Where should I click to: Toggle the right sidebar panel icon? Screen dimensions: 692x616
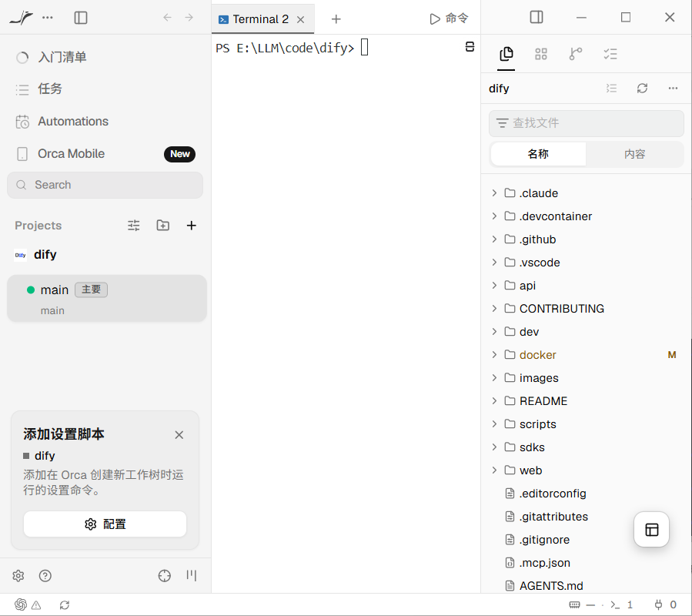(537, 17)
